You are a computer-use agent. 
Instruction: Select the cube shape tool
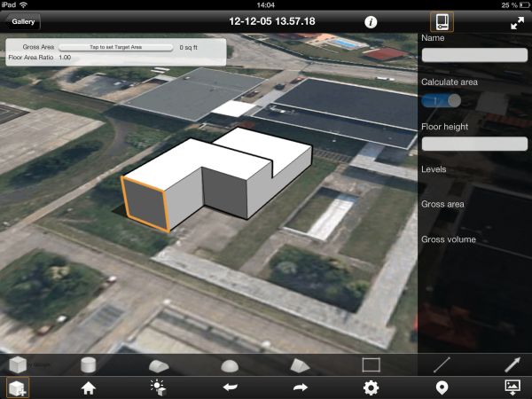click(x=18, y=364)
